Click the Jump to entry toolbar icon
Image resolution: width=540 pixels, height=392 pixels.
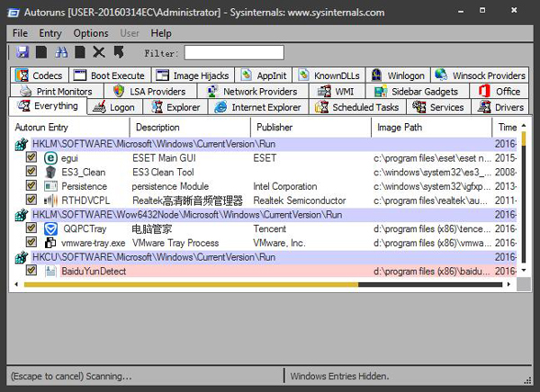tap(119, 52)
